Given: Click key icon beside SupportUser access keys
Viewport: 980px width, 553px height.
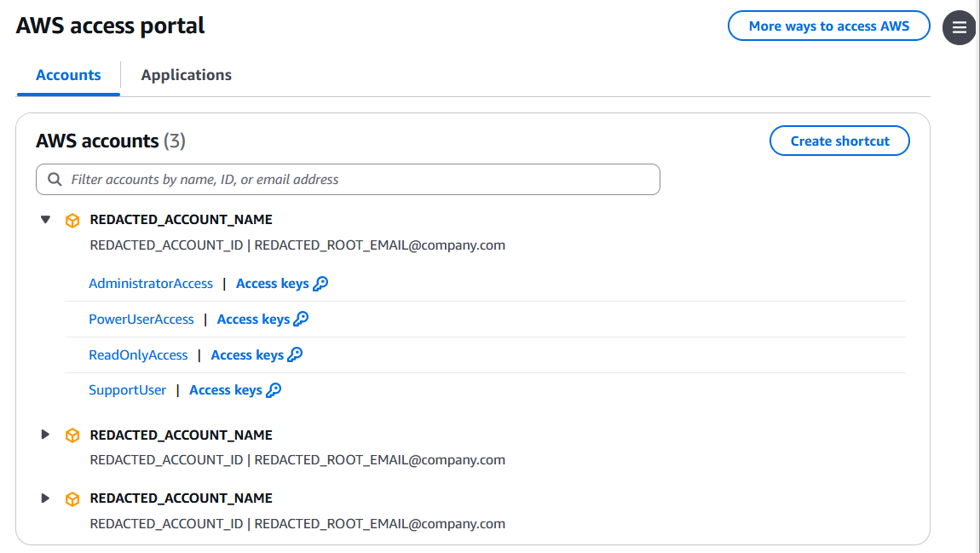Looking at the screenshot, I should pyautogui.click(x=274, y=390).
